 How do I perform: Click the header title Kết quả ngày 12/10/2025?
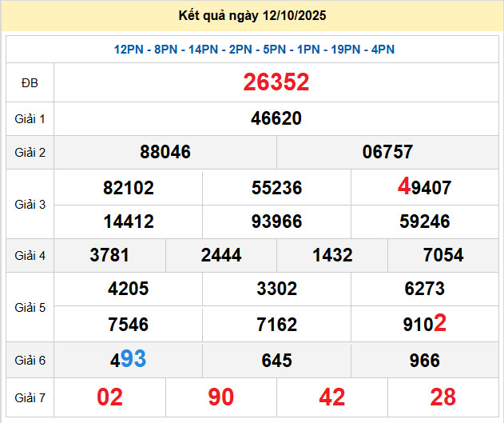[x=252, y=16]
